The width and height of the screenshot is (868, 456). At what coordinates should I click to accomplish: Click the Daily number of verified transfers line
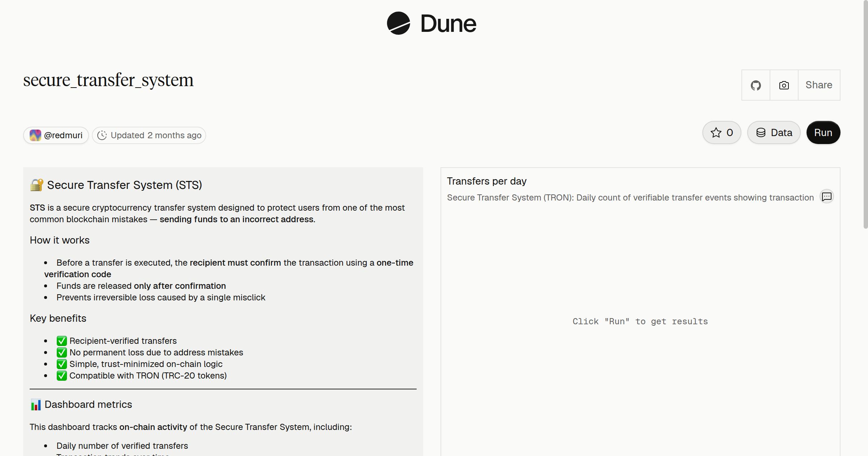coord(122,446)
